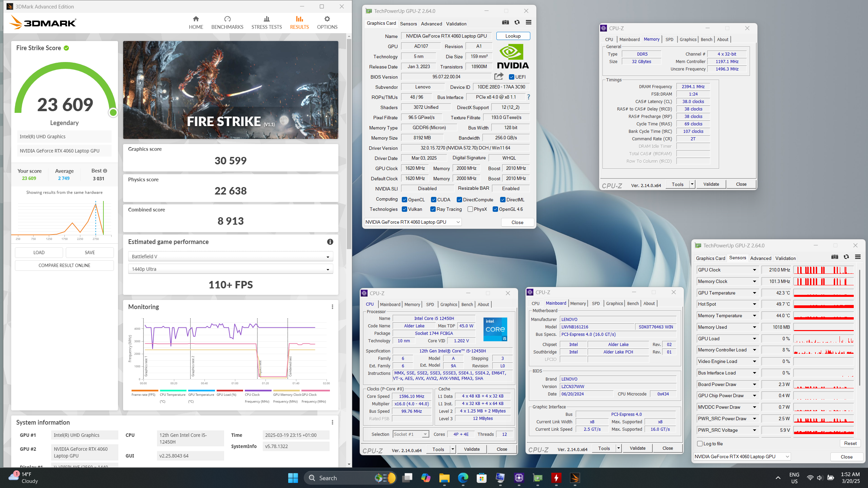The width and height of the screenshot is (868, 488).
Task: Toggle DirectCompute checkbox in GPU-Z
Action: pos(459,200)
